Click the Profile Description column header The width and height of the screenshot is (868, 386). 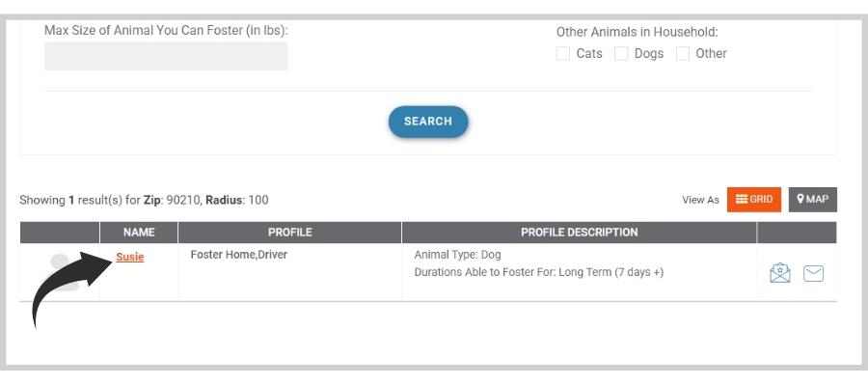tap(579, 233)
